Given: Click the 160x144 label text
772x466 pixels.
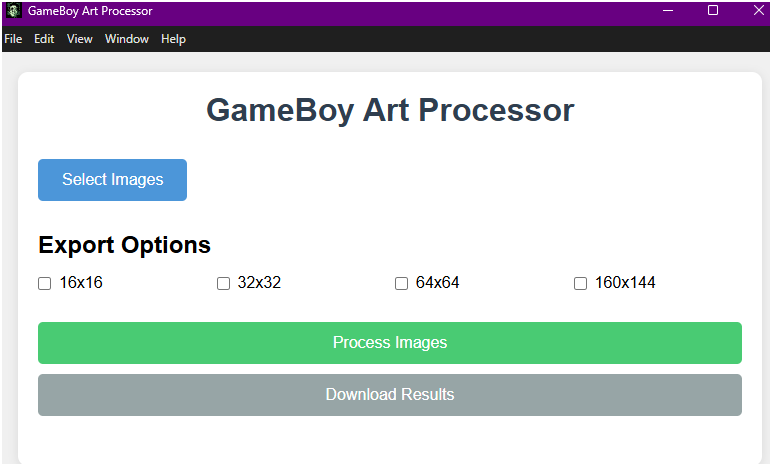Looking at the screenshot, I should [625, 283].
